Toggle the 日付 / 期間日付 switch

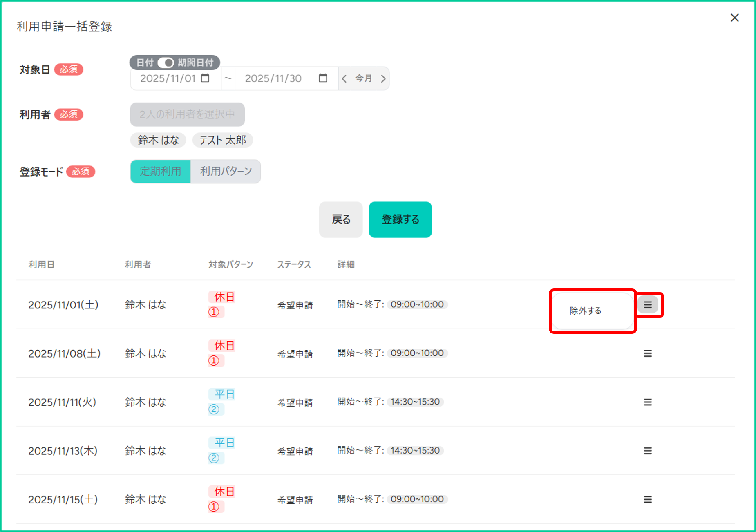pos(166,63)
